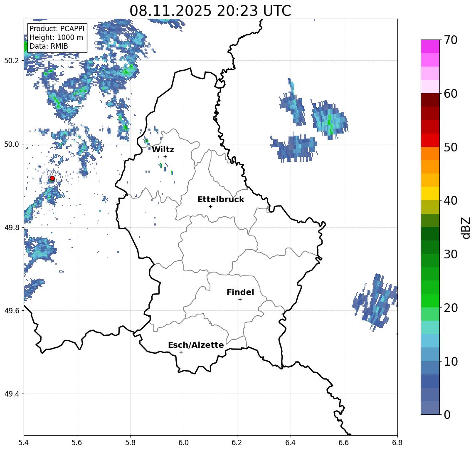Click the Esch/Alzette station cross marker
The height and width of the screenshot is (451, 476).
pos(181,352)
